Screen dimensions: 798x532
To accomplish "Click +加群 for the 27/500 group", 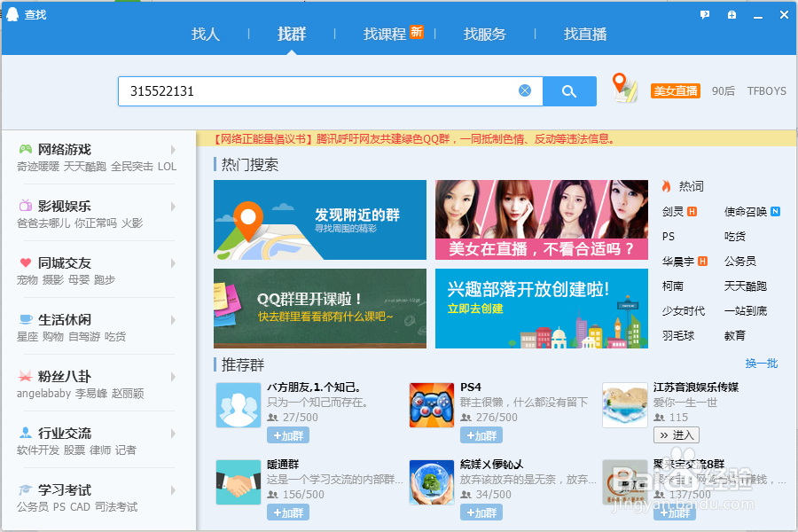I will tap(288, 435).
